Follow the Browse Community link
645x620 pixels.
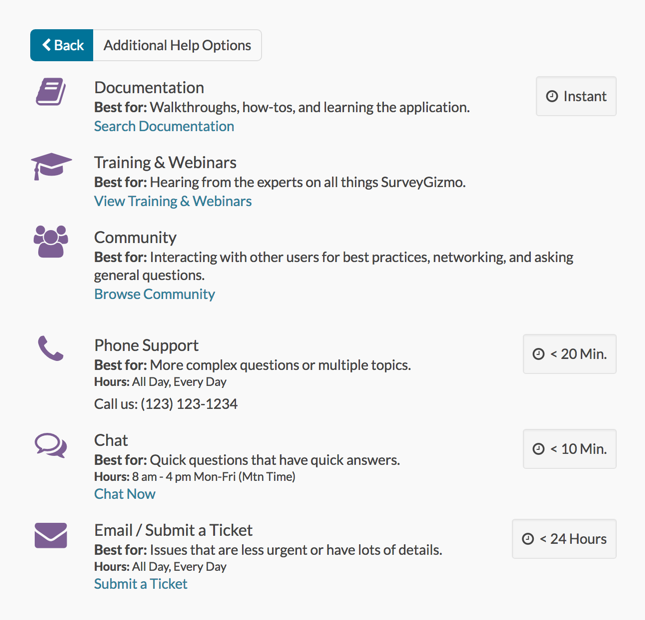tap(154, 294)
